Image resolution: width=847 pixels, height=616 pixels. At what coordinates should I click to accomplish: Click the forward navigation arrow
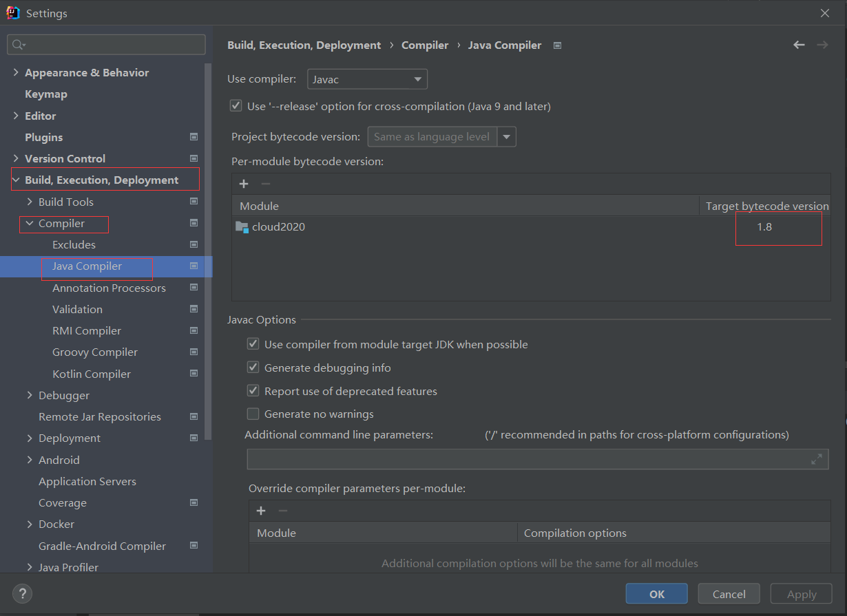pyautogui.click(x=822, y=45)
